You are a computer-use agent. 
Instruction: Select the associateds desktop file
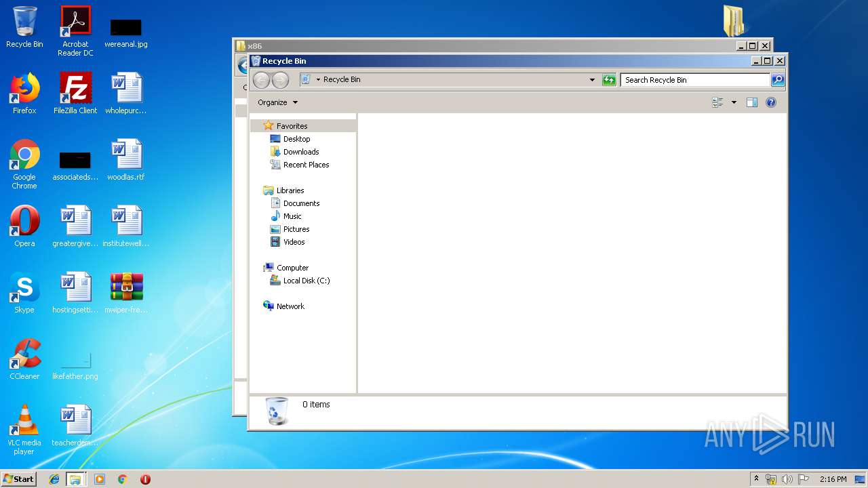[75, 167]
